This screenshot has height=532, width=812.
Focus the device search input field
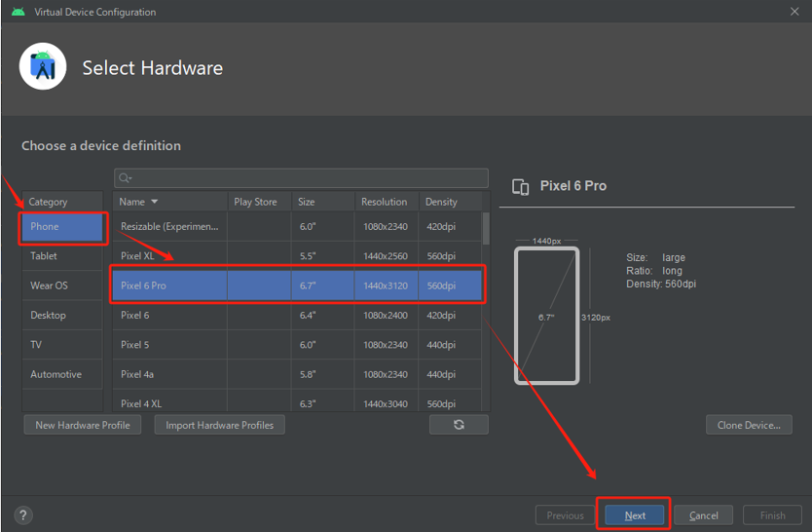click(x=301, y=178)
